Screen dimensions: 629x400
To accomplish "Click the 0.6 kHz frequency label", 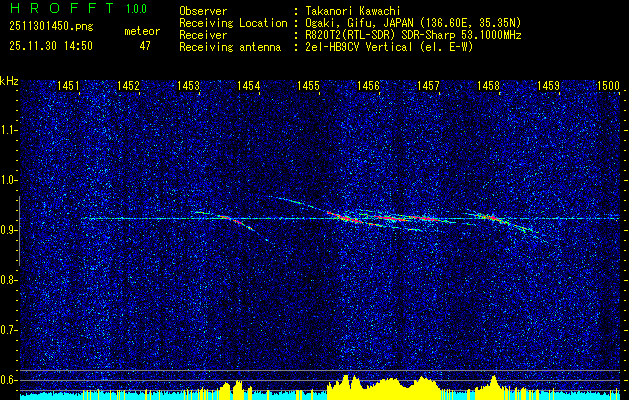I will [x=8, y=380].
